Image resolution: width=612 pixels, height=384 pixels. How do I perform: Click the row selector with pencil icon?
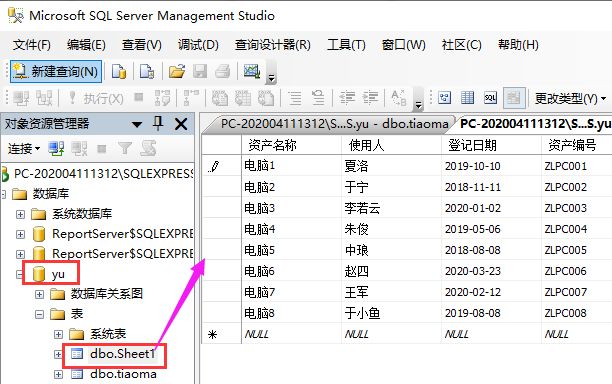[221, 166]
